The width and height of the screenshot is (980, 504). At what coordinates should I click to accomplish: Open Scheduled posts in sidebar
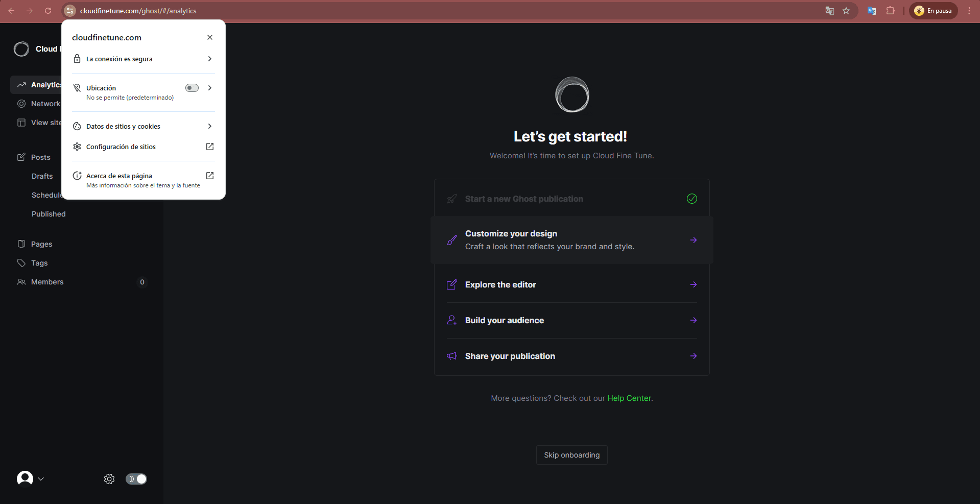(46, 195)
